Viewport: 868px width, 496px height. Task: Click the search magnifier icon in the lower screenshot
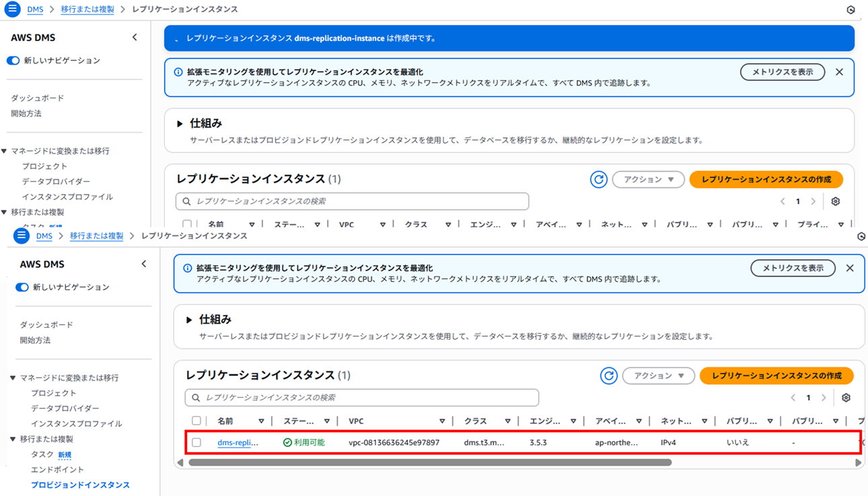[196, 398]
